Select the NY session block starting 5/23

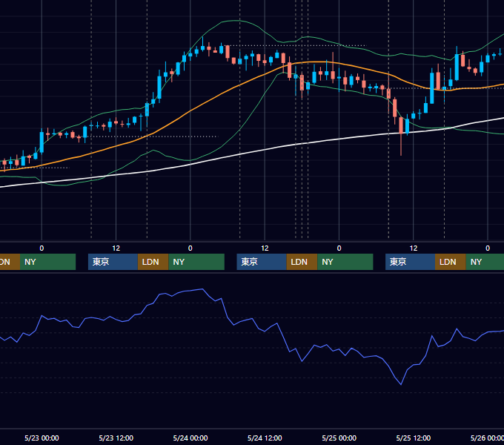[196, 262]
